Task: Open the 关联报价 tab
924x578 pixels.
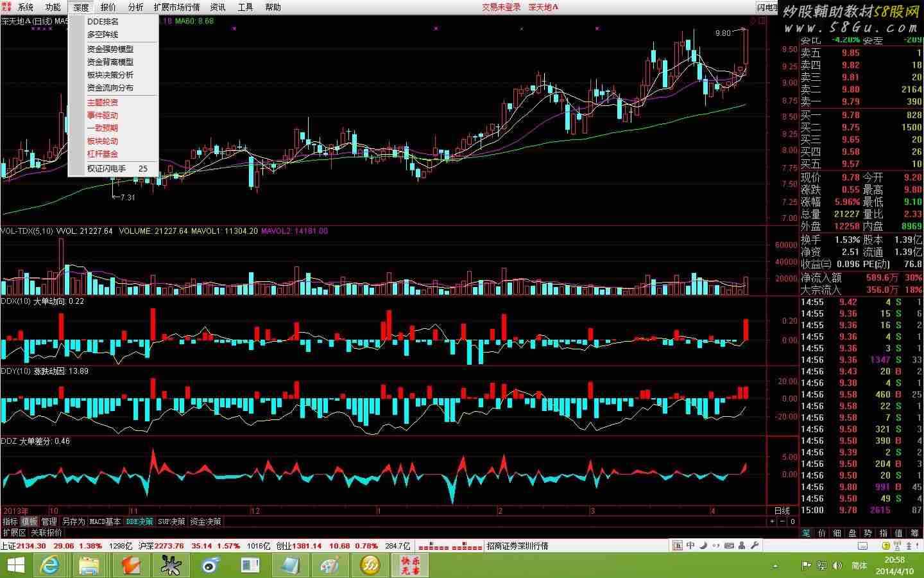Action: pyautogui.click(x=47, y=532)
